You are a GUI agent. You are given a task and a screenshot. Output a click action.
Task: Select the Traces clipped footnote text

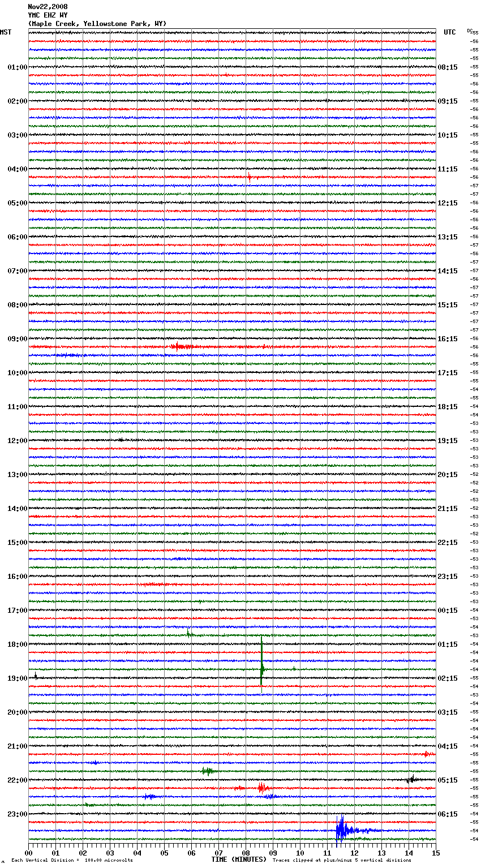342,860
